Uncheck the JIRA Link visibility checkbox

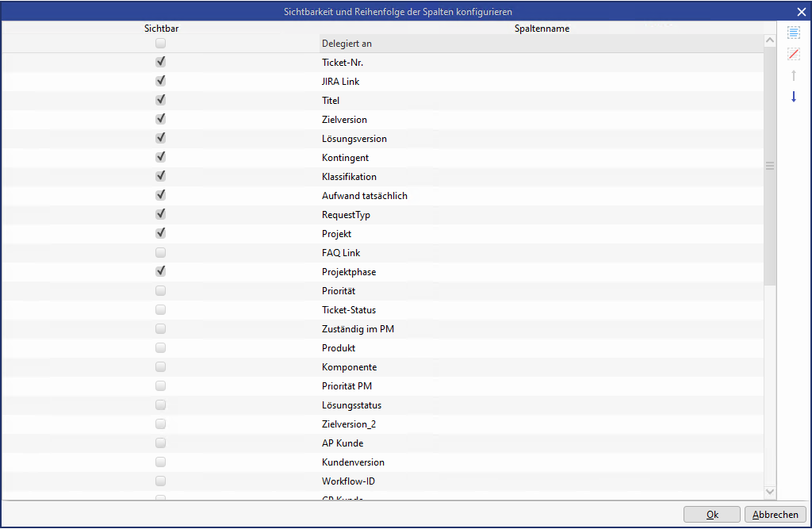(161, 81)
